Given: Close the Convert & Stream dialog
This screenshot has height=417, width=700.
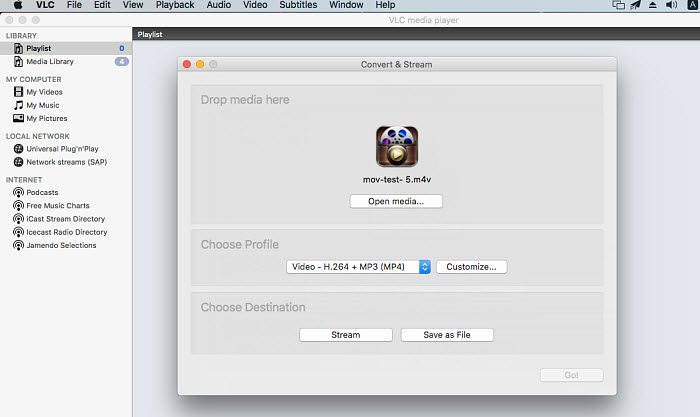Looking at the screenshot, I should (187, 64).
